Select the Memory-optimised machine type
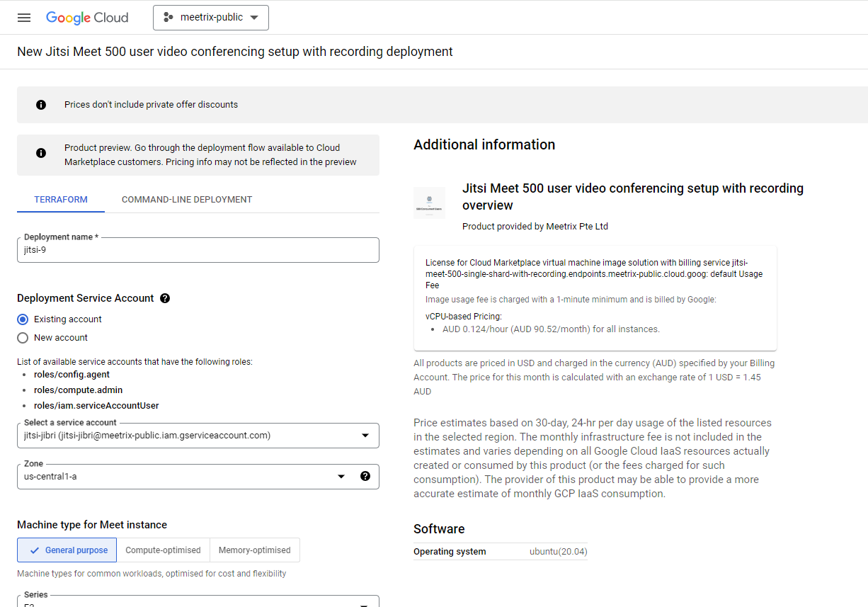 coord(255,550)
